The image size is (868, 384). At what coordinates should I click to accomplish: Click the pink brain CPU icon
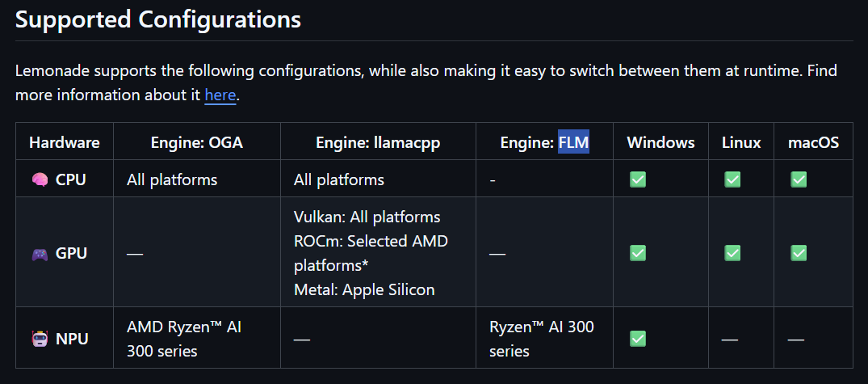coord(40,179)
